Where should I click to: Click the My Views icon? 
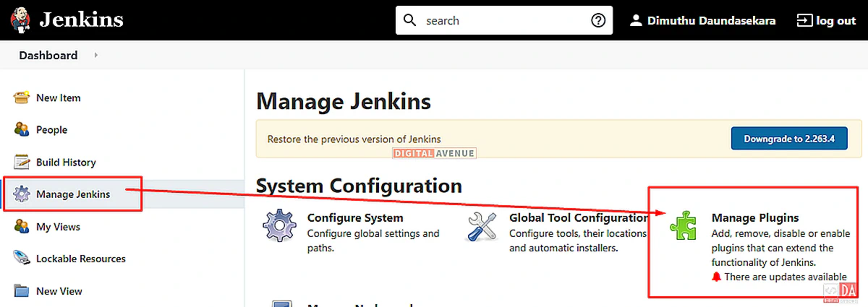22,227
